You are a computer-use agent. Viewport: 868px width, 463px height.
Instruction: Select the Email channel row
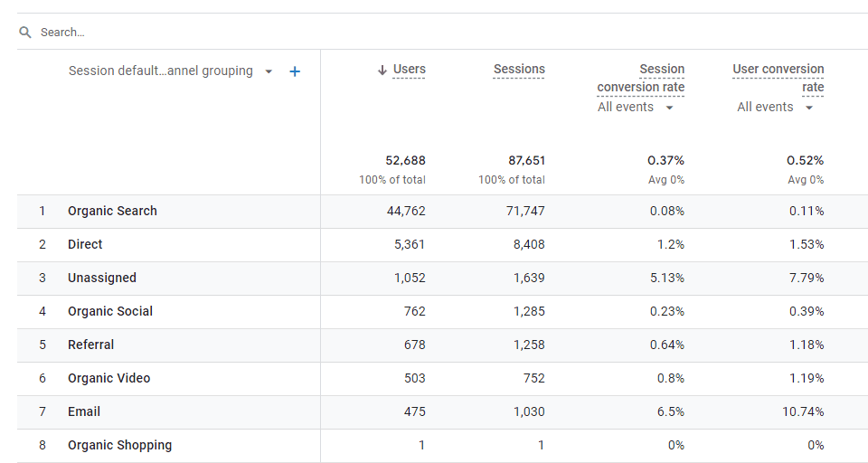click(442, 412)
